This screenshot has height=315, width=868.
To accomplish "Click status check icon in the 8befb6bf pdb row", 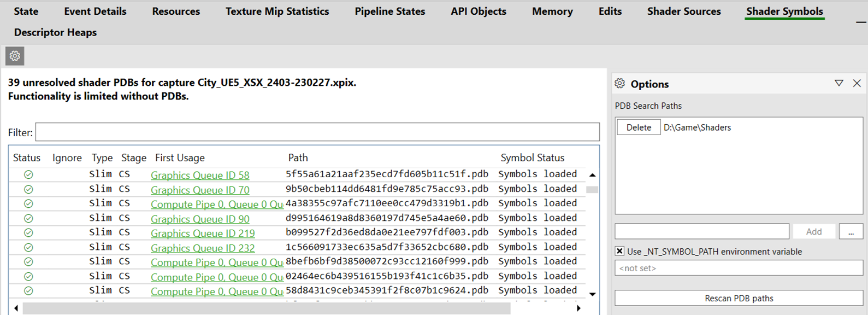I will coord(28,262).
